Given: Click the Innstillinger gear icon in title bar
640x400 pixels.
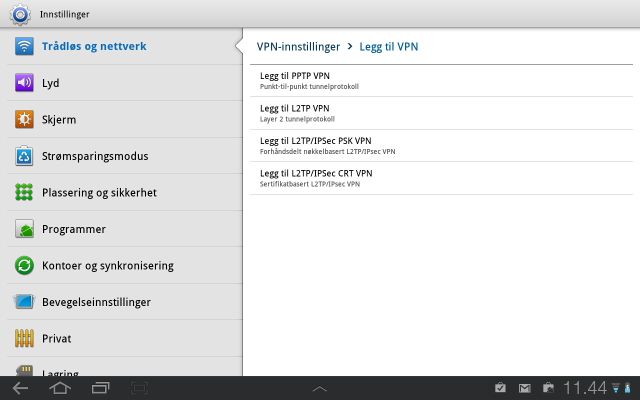Looking at the screenshot, I should (x=20, y=14).
